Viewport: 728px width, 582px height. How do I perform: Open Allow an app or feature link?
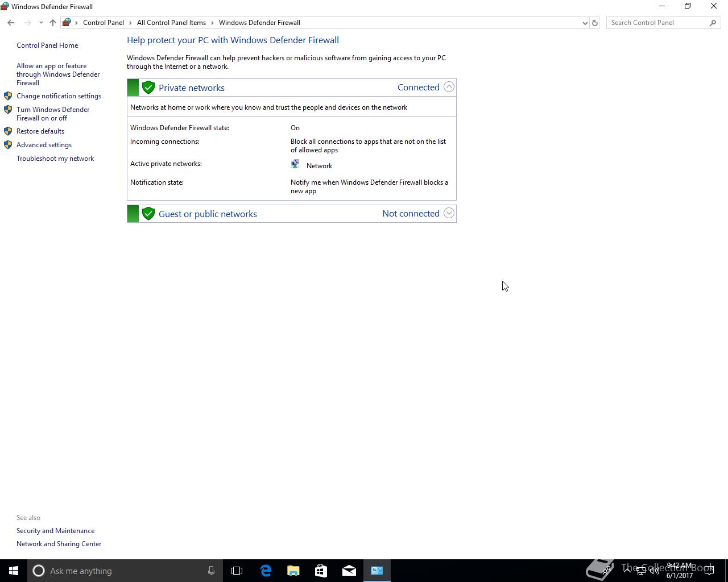pos(58,74)
